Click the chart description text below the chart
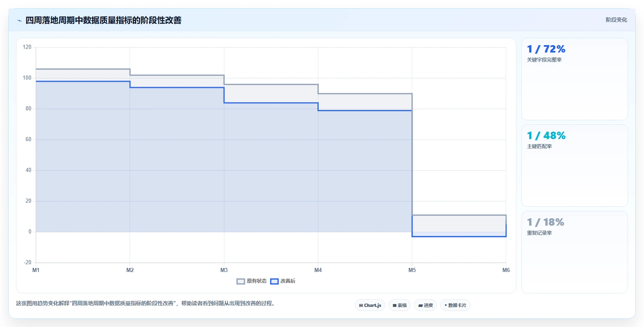The image size is (644, 327). [145, 304]
